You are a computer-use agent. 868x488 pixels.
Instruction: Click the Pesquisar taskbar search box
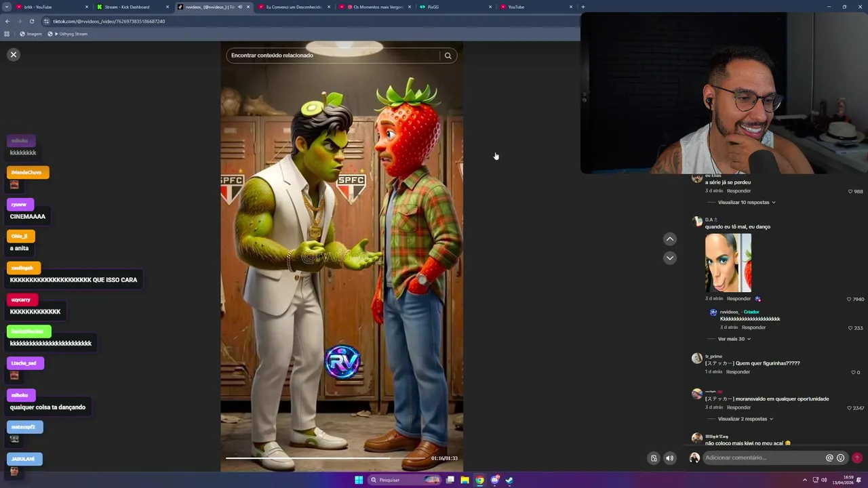click(x=404, y=480)
